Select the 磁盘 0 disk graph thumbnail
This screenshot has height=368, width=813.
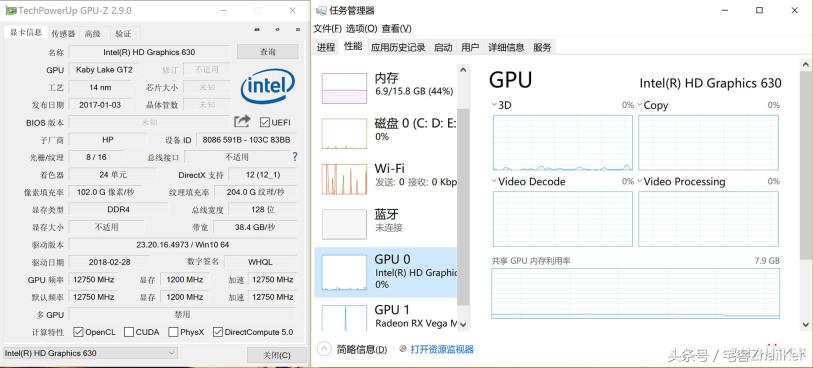click(344, 133)
